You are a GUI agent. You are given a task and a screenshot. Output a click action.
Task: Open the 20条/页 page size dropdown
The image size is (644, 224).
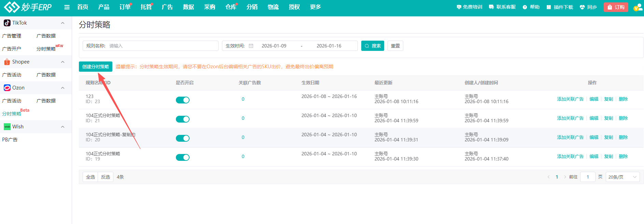coord(622,177)
